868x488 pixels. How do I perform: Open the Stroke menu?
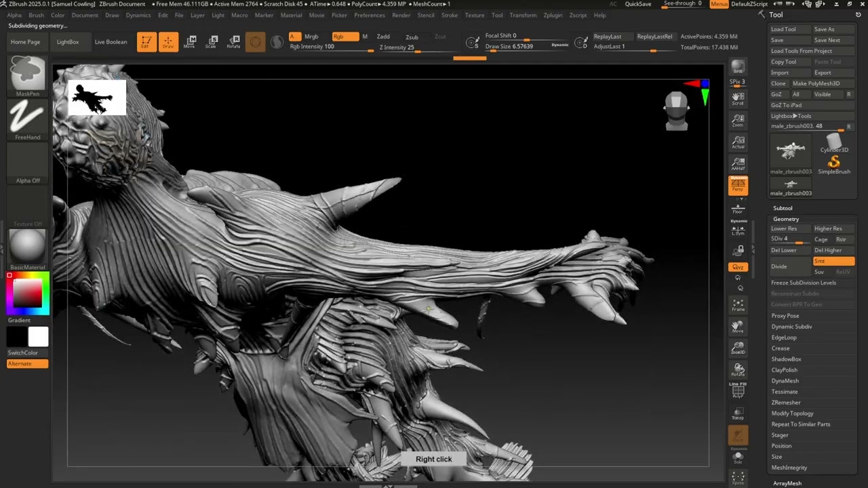click(450, 15)
